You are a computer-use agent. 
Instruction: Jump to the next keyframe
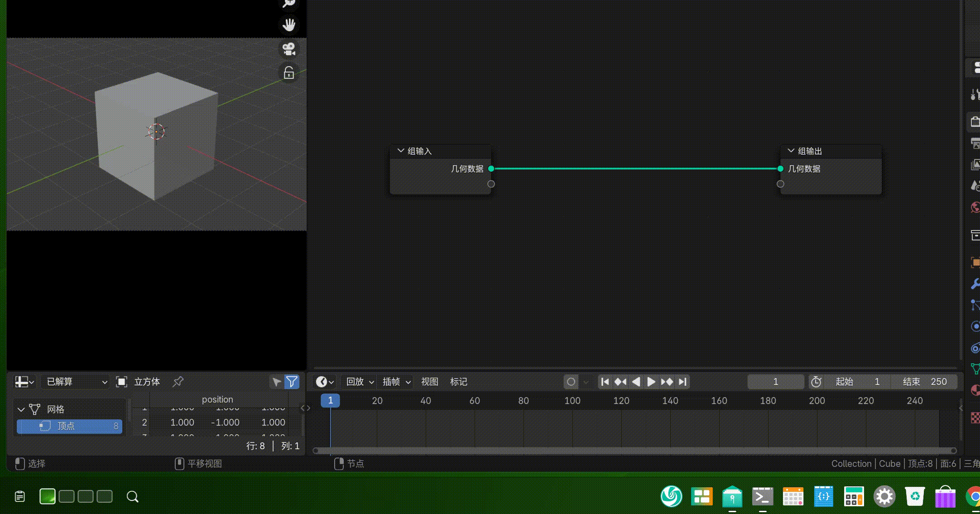coord(667,382)
